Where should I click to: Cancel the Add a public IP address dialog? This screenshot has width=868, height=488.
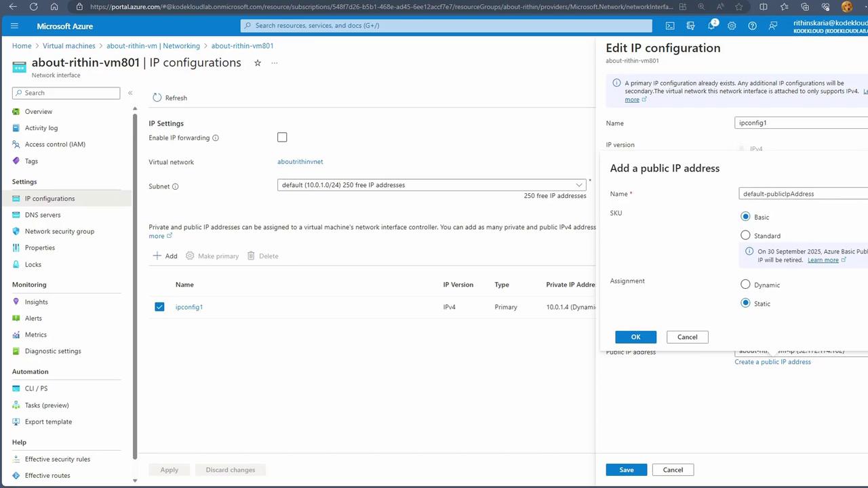click(x=687, y=337)
